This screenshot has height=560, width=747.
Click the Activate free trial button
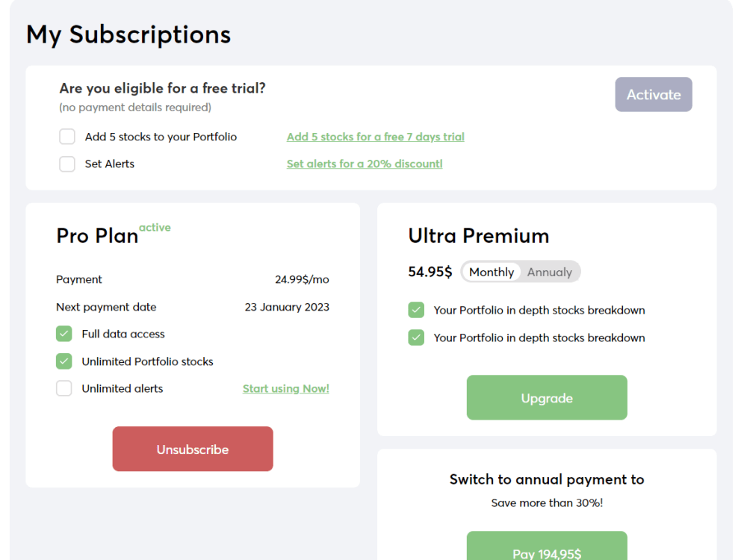tap(653, 94)
